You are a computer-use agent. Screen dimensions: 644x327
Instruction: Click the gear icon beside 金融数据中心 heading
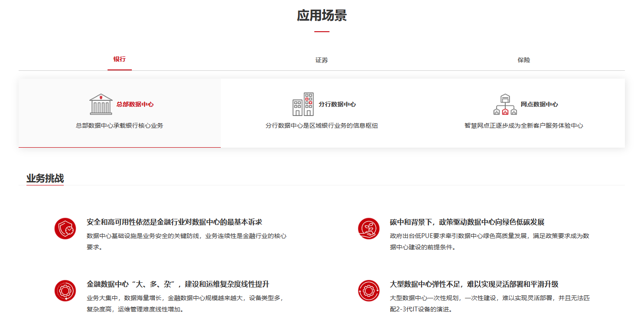[65, 291]
